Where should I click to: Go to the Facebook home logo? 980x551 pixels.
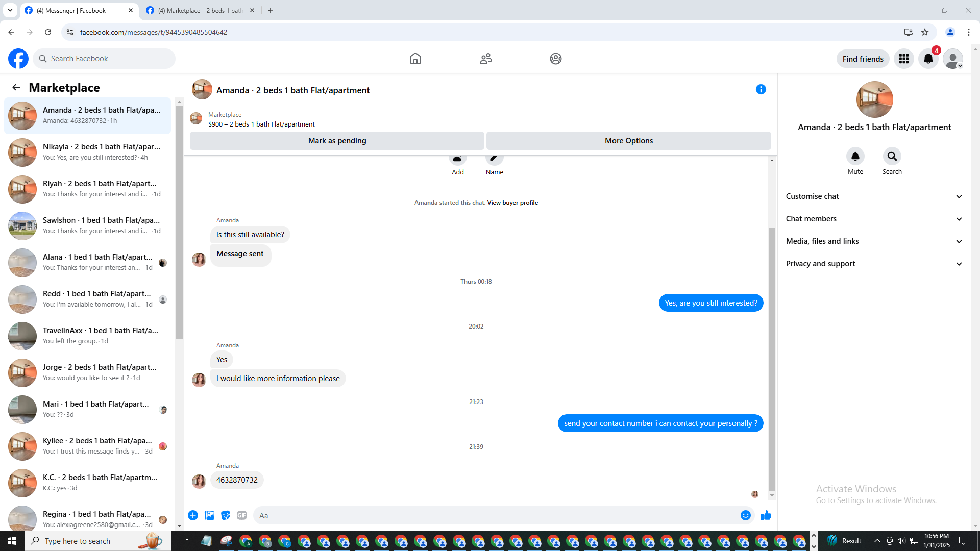pos(18,59)
